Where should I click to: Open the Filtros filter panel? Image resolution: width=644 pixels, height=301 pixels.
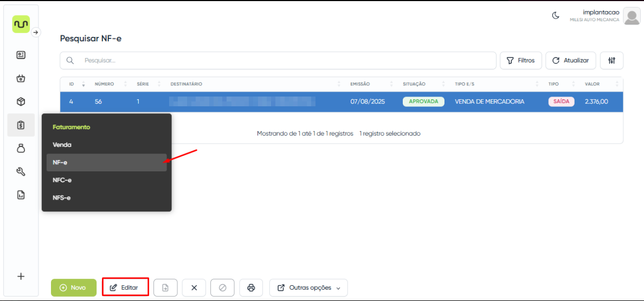pyautogui.click(x=520, y=61)
